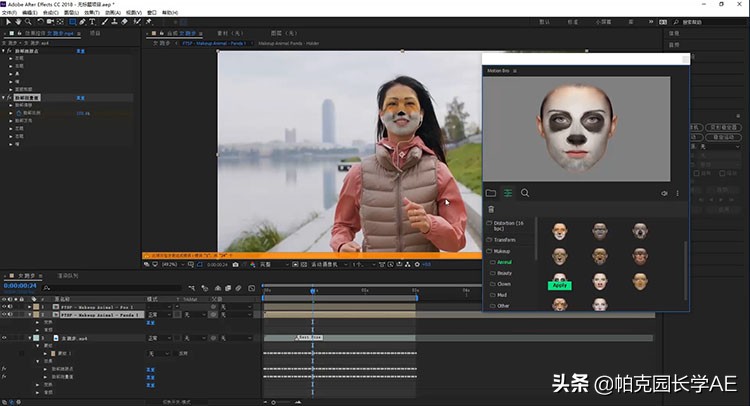Open the viewer resolution dropdown
Image resolution: width=750 pixels, height=406 pixels.
(x=275, y=264)
